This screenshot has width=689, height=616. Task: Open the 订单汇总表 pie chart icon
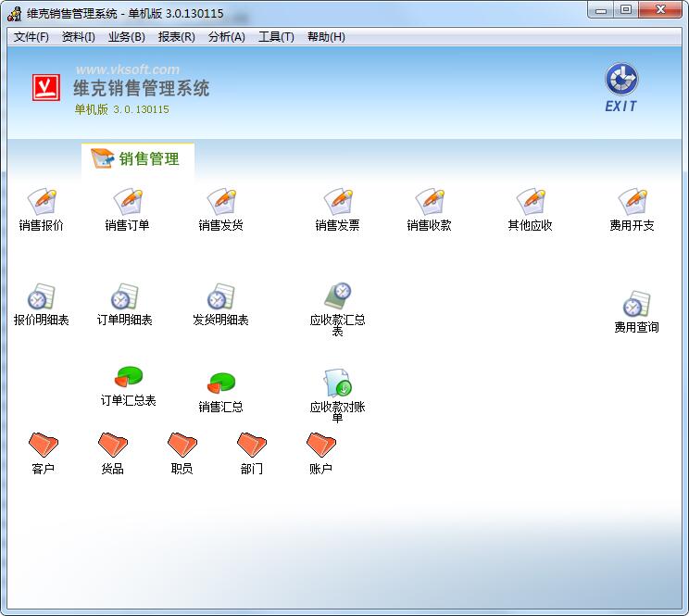click(129, 376)
